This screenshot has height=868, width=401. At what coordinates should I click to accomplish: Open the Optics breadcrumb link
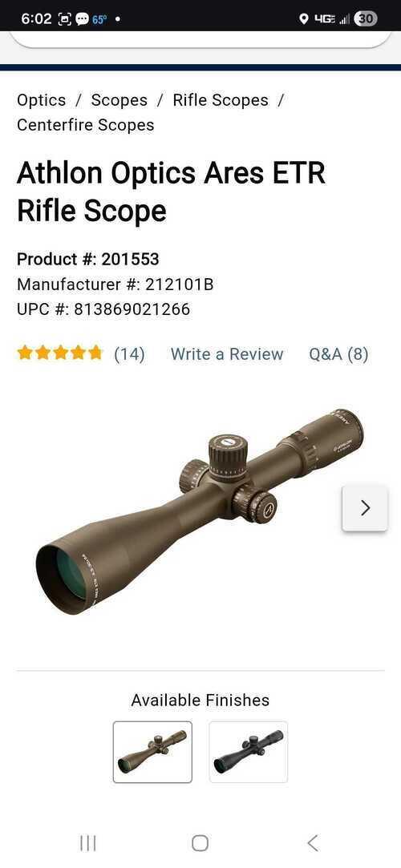(42, 100)
